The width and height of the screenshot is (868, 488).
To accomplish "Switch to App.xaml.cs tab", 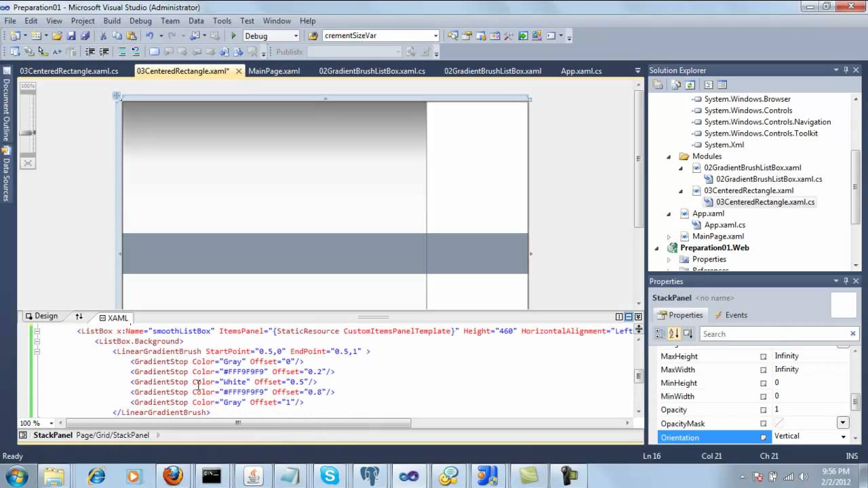I will point(581,70).
